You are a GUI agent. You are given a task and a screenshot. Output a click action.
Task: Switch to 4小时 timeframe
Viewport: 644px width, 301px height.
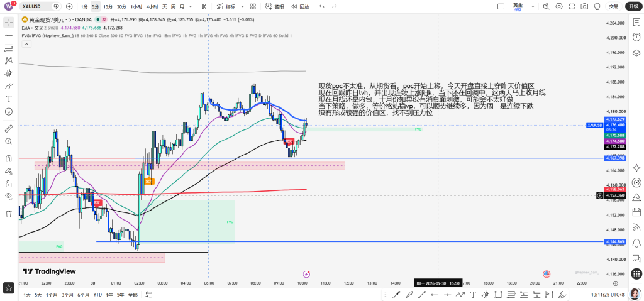[x=152, y=6]
